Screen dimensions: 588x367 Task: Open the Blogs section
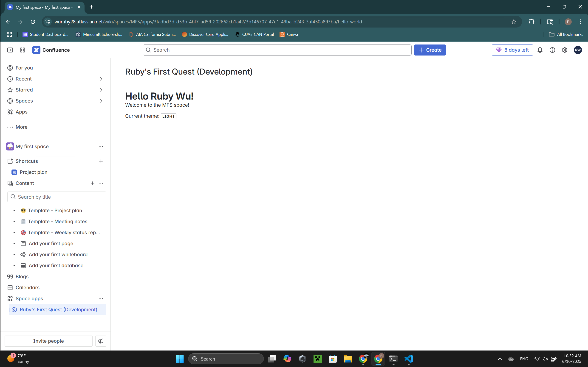pos(22,276)
